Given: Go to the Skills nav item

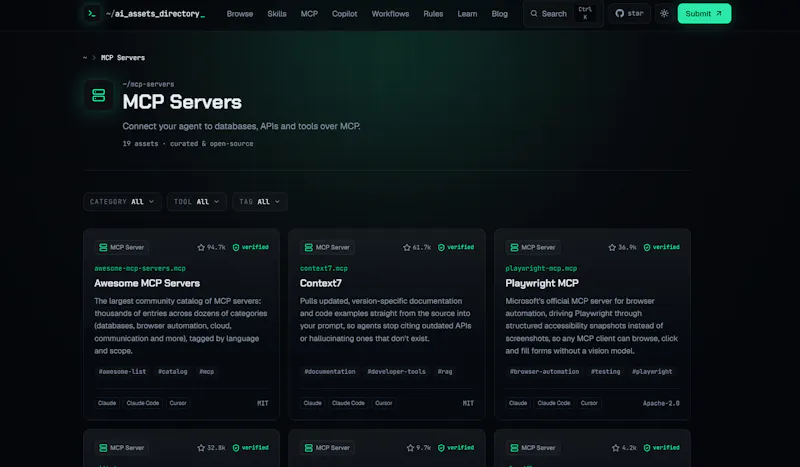Looking at the screenshot, I should pos(277,14).
